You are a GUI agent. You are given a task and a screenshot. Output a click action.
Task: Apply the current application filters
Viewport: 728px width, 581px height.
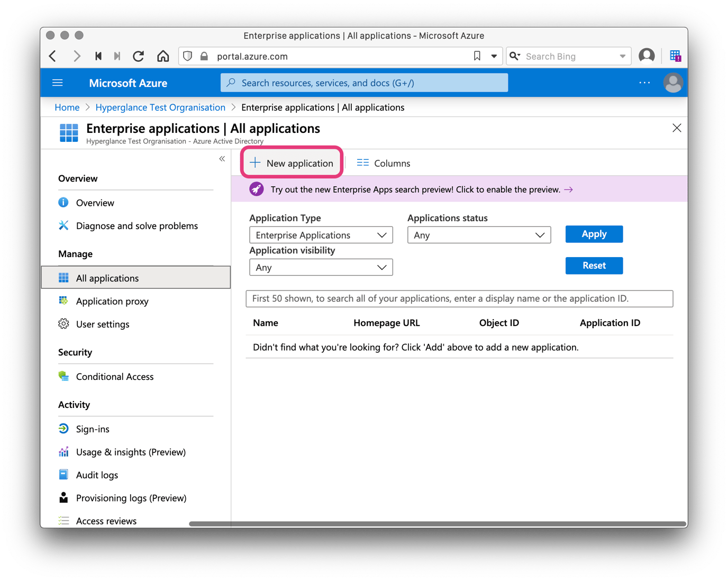pos(594,233)
